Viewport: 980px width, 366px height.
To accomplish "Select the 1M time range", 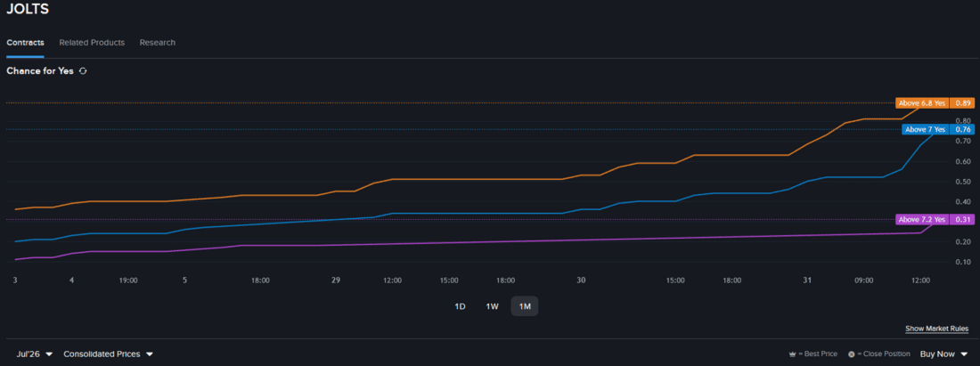I will pyautogui.click(x=525, y=306).
